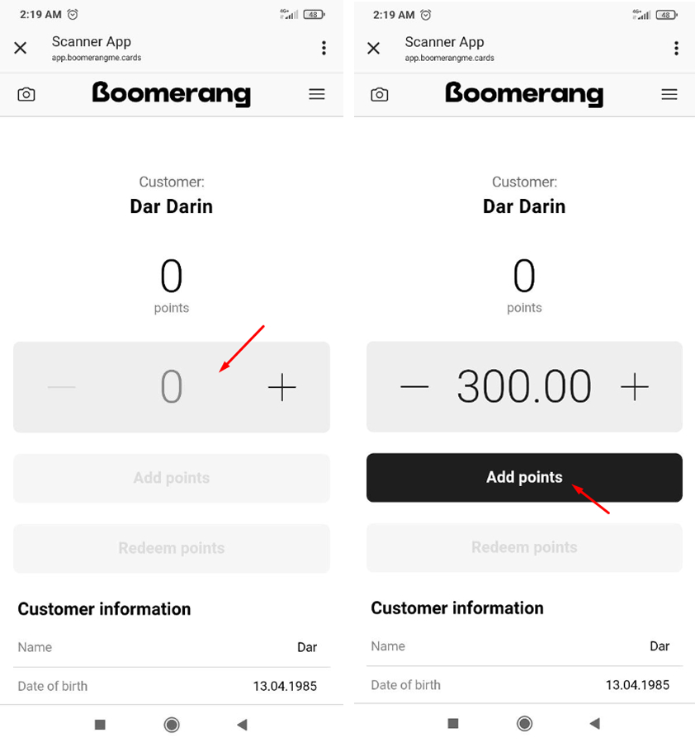Tap the points field showing 300.00
Viewport: 700px width, 742px height.
click(x=524, y=386)
